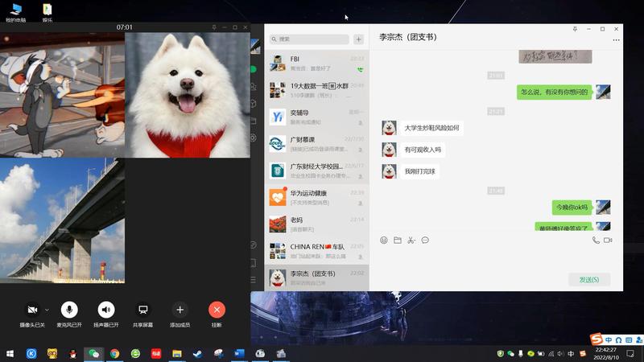Image resolution: width=644 pixels, height=362 pixels.
Task: Open the 广东财经大学校园 conversation
Action: pyautogui.click(x=316, y=171)
